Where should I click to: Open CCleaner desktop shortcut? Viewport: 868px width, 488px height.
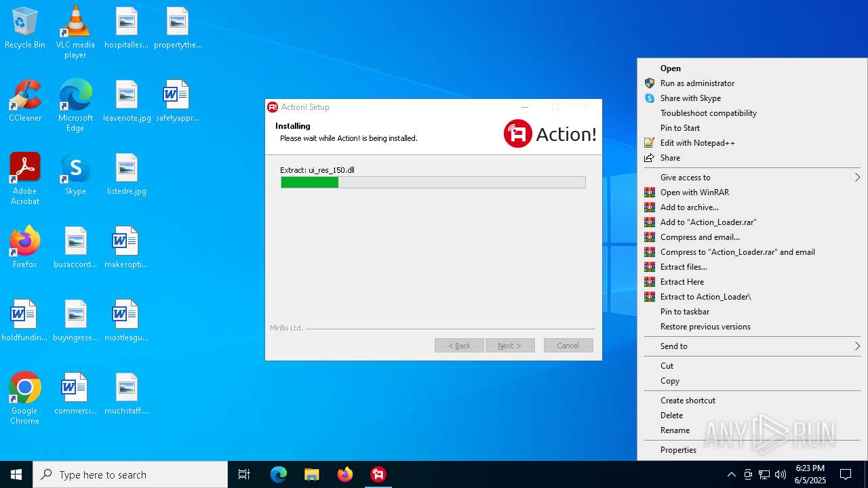click(25, 101)
